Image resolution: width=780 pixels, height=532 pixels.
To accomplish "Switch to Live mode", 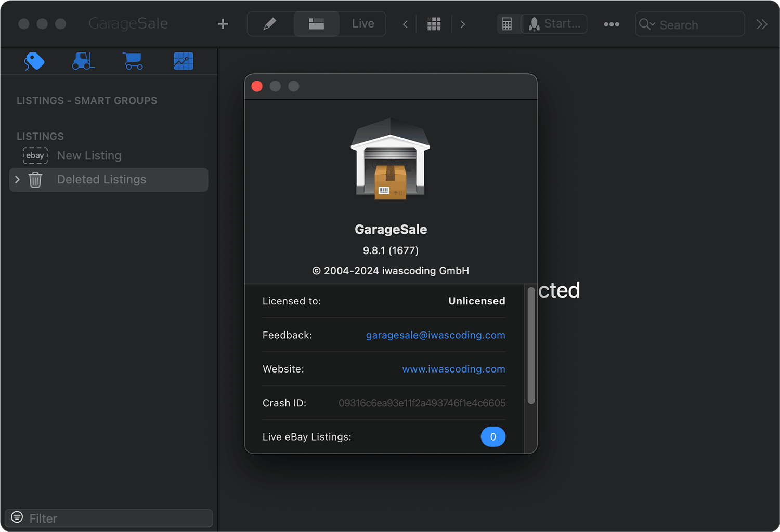I will (x=362, y=24).
